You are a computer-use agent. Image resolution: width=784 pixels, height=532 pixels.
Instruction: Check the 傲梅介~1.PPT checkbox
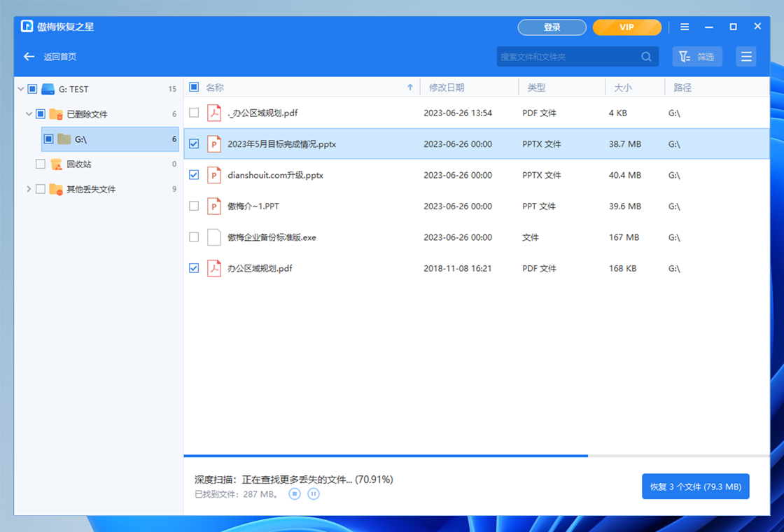(194, 206)
